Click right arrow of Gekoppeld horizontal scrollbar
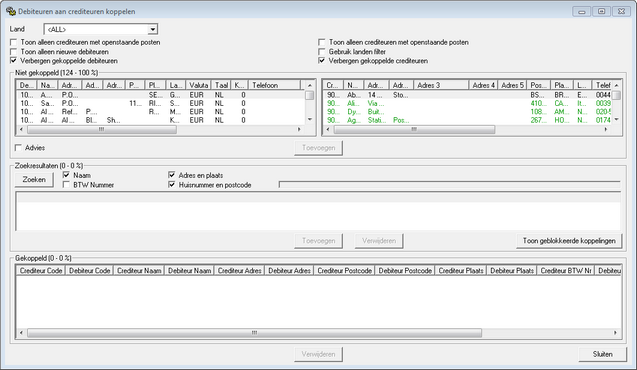Image resolution: width=637 pixels, height=370 pixels. (x=615, y=333)
